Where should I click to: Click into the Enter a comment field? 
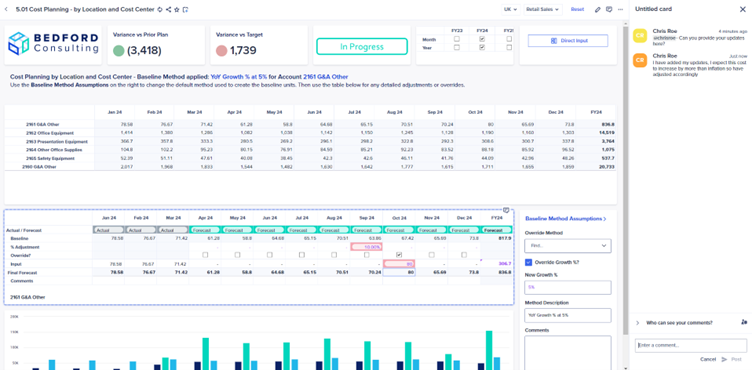691,346
